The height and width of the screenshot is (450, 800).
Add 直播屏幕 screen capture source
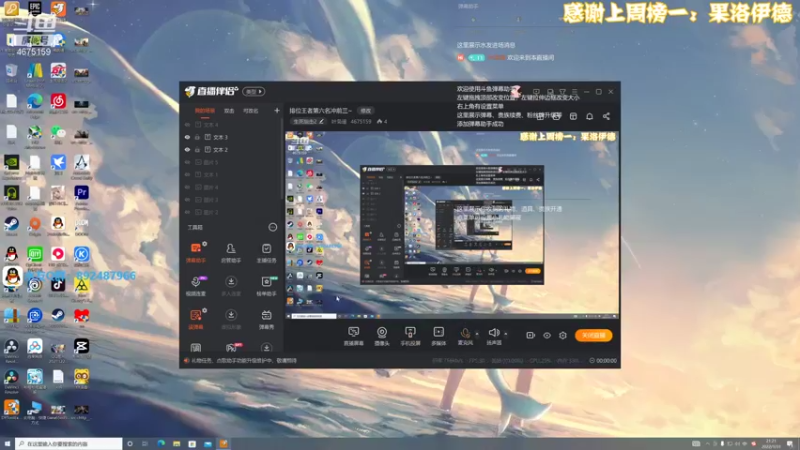(353, 336)
